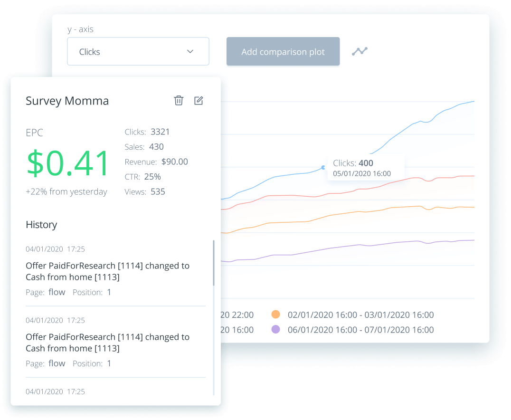Toggle the line chart view icon
The height and width of the screenshot is (420, 511).
pos(360,51)
